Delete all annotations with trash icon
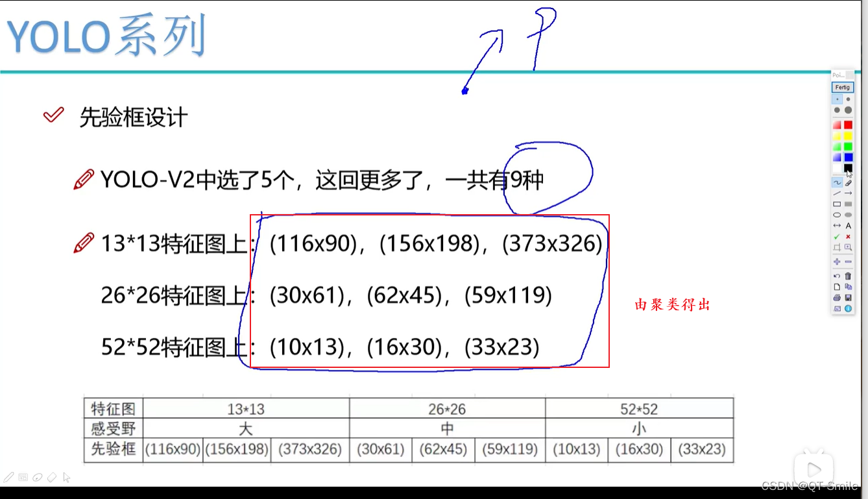 tap(848, 276)
